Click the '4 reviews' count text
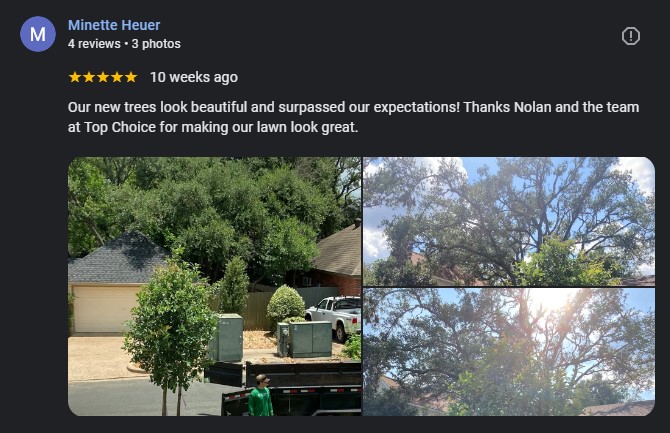The image size is (670, 433). 94,44
